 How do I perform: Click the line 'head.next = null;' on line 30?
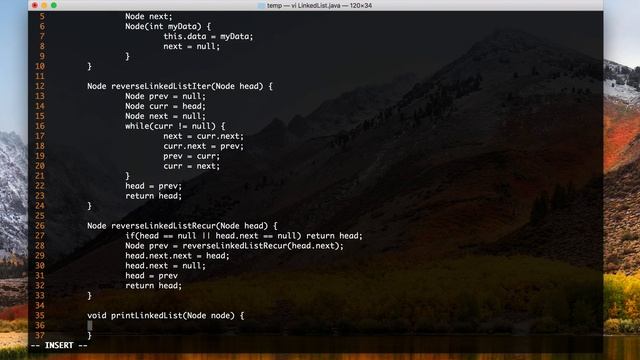165,266
